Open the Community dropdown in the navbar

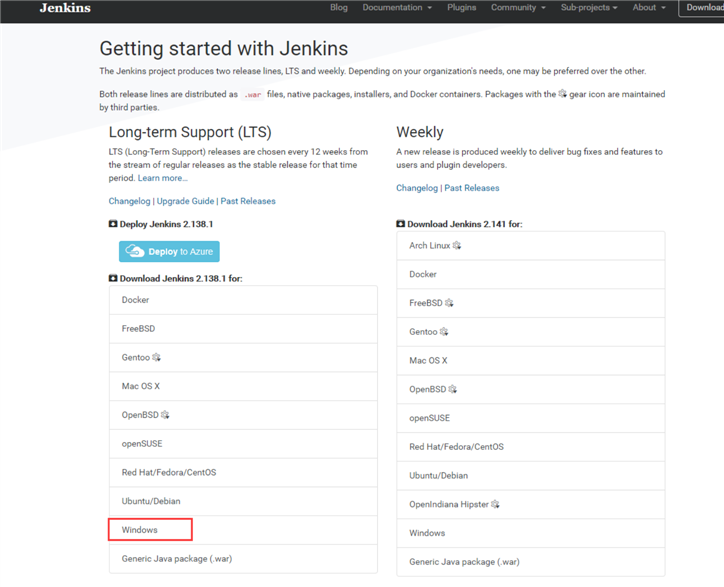tap(517, 8)
